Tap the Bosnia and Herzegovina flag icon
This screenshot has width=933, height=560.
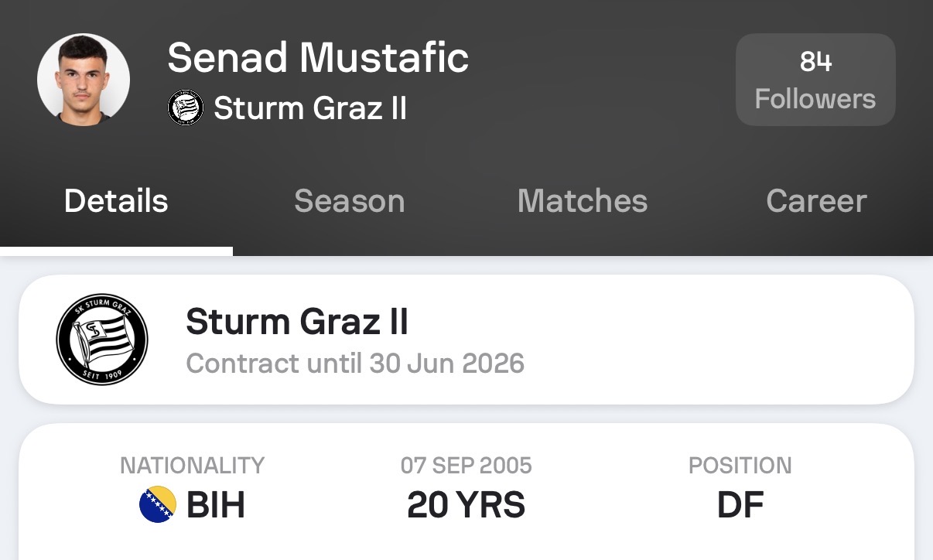(158, 504)
